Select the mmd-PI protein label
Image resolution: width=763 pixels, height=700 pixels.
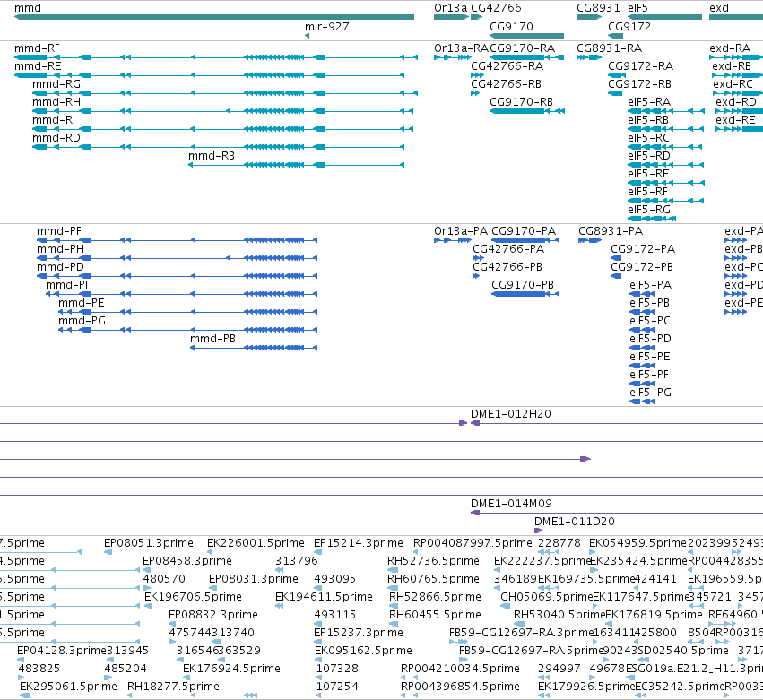(x=66, y=286)
